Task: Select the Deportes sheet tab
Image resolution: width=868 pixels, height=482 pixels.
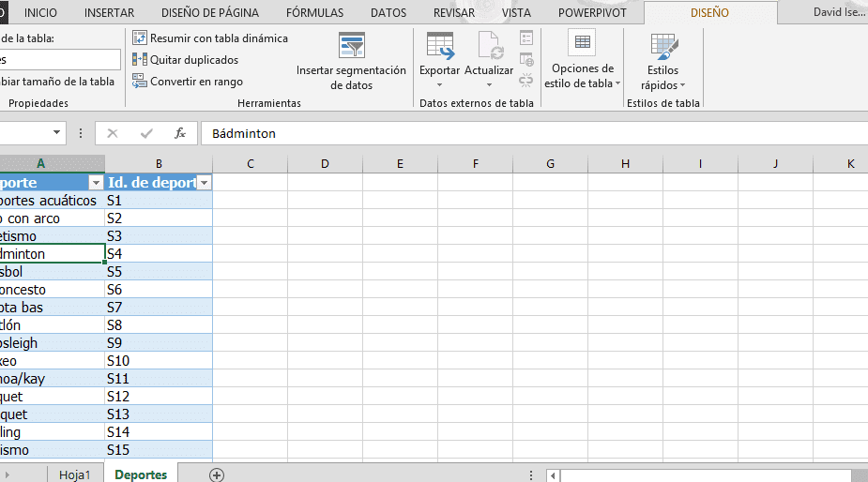Action: pos(141,474)
